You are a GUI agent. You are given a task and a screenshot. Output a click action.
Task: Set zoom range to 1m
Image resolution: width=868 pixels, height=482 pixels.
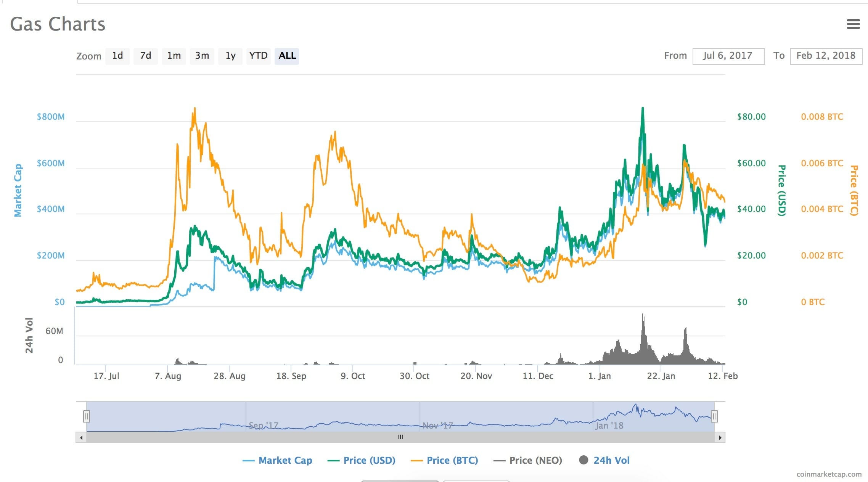(174, 56)
